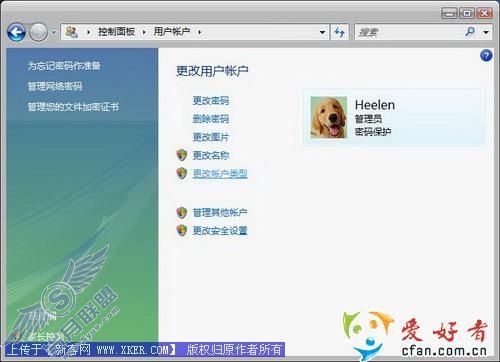500x362 pixels.
Task: Click the magnifier search icon
Action: pos(470,32)
